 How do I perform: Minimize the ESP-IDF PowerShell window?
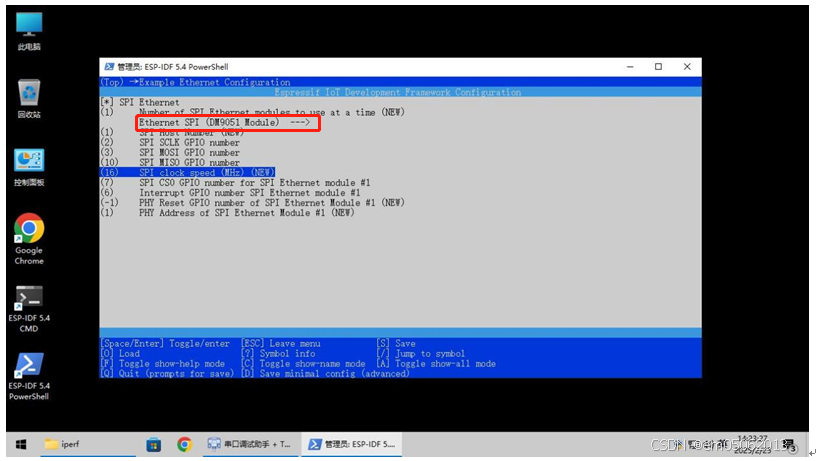tap(630, 67)
